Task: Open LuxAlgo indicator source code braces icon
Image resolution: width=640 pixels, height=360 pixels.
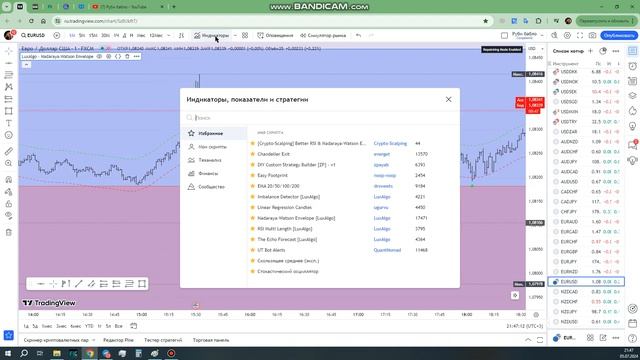Action: pyautogui.click(x=118, y=56)
